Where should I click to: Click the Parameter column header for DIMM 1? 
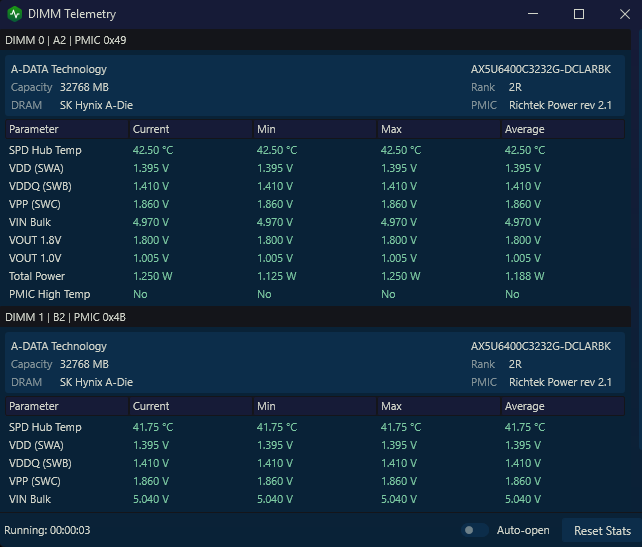click(67, 406)
